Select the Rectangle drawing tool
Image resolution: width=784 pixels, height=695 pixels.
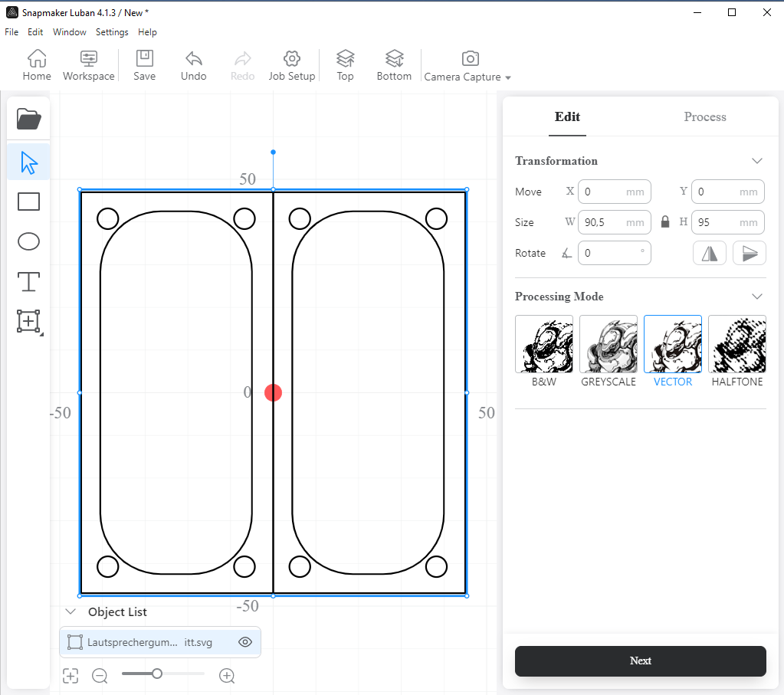click(x=28, y=201)
